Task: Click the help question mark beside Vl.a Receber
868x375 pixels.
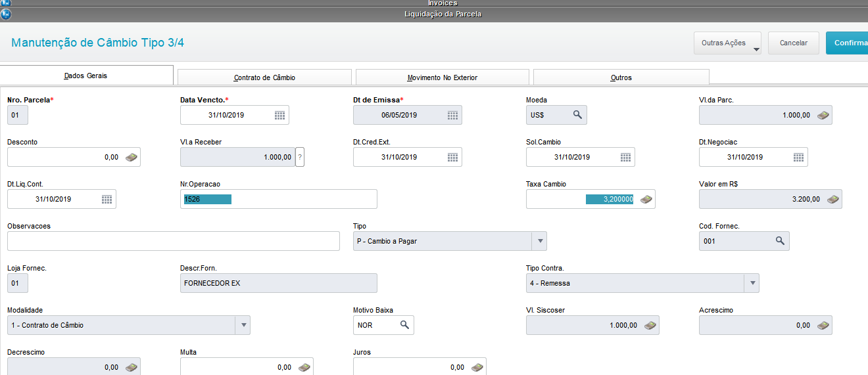Action: click(300, 157)
